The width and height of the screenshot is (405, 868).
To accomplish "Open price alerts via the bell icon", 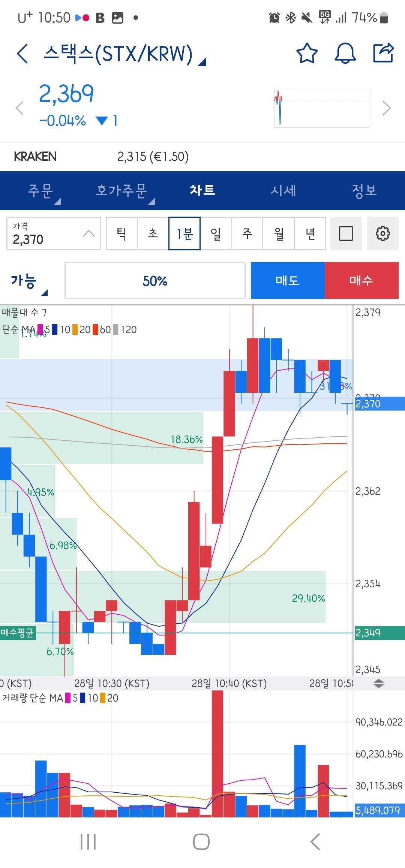I will (x=345, y=53).
